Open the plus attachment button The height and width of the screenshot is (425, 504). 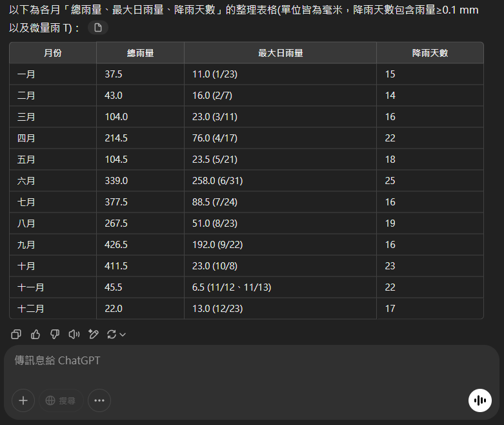click(x=23, y=400)
